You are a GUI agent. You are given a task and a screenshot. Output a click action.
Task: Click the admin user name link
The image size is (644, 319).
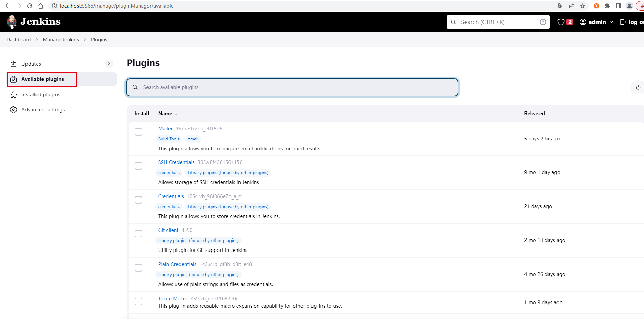pos(597,22)
